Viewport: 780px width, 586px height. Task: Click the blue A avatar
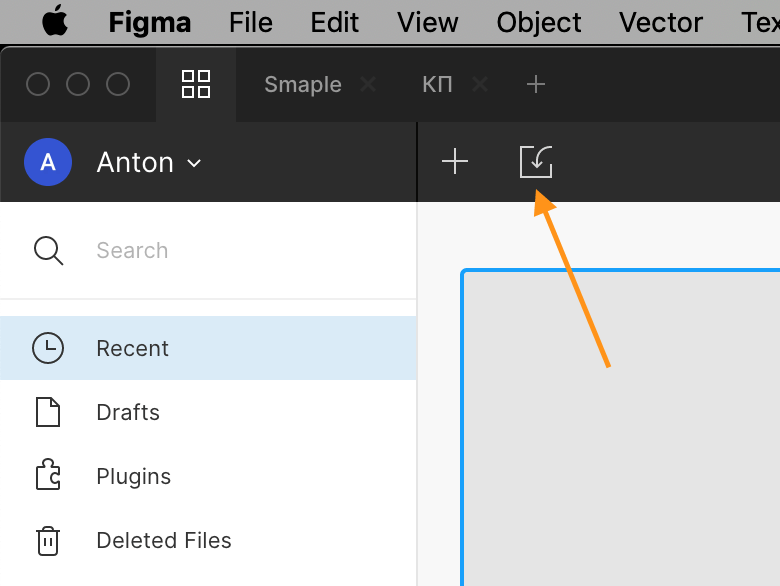tap(48, 162)
